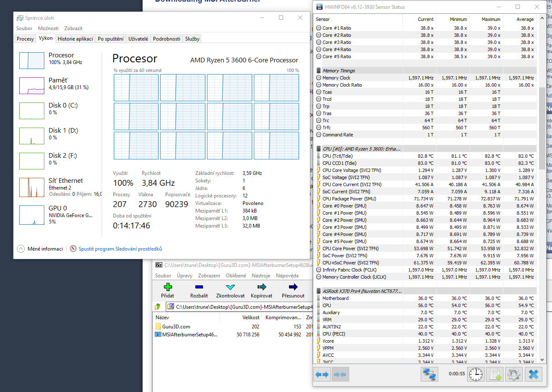Select GPU 0 NVIDIA GeForce in sidebar
Image resolution: width=552 pixels, height=392 pixels.
coord(59,214)
